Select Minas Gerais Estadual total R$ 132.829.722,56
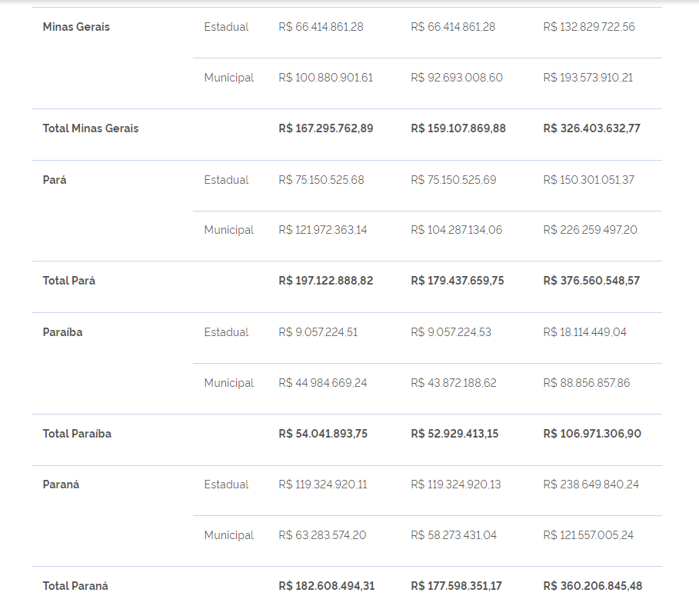699x616 pixels. pos(589,27)
